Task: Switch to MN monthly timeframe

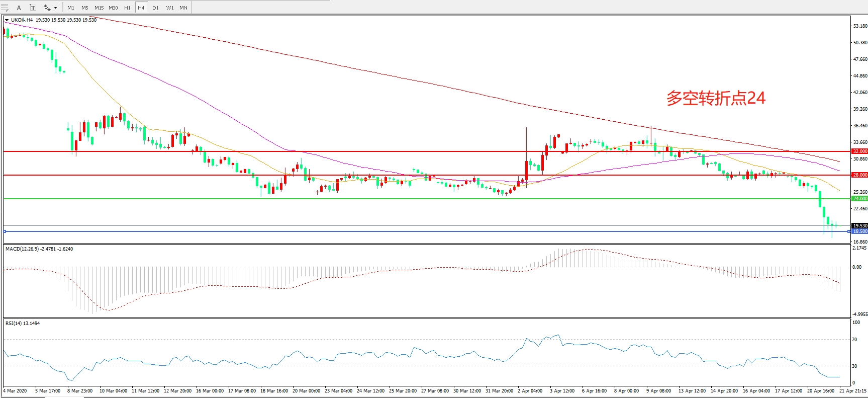Action: [x=183, y=8]
